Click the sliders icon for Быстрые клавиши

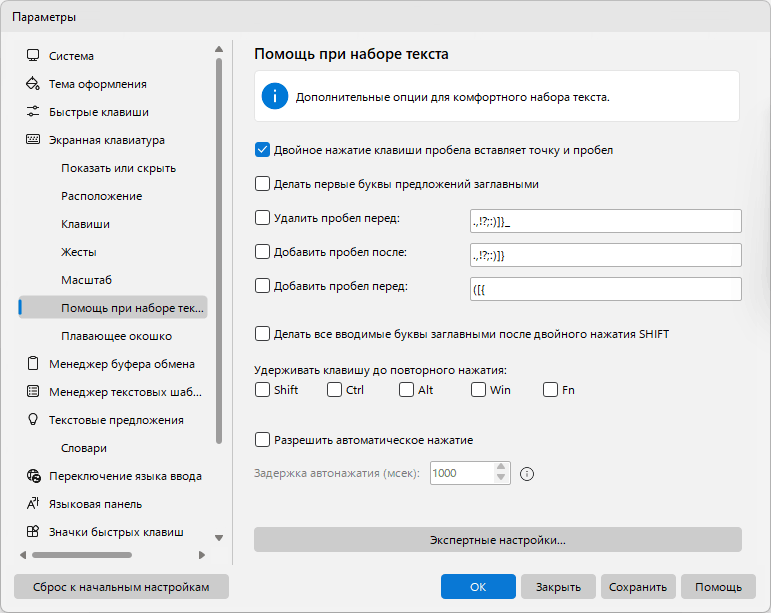[33, 112]
